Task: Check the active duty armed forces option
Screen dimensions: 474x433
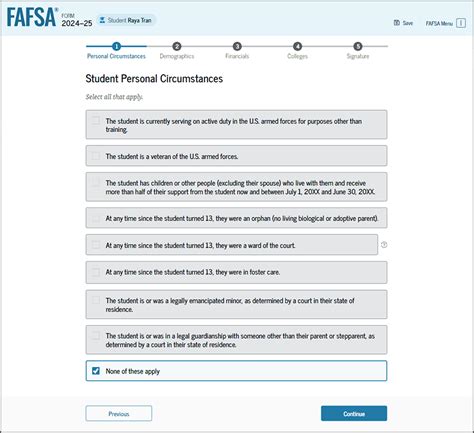Action: click(x=236, y=125)
